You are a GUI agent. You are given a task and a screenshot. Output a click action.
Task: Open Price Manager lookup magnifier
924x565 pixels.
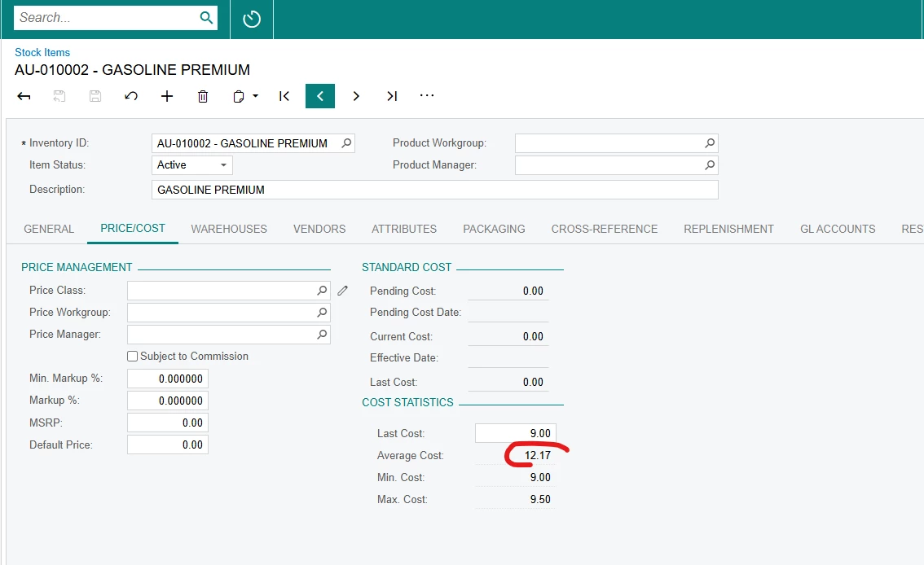point(322,335)
